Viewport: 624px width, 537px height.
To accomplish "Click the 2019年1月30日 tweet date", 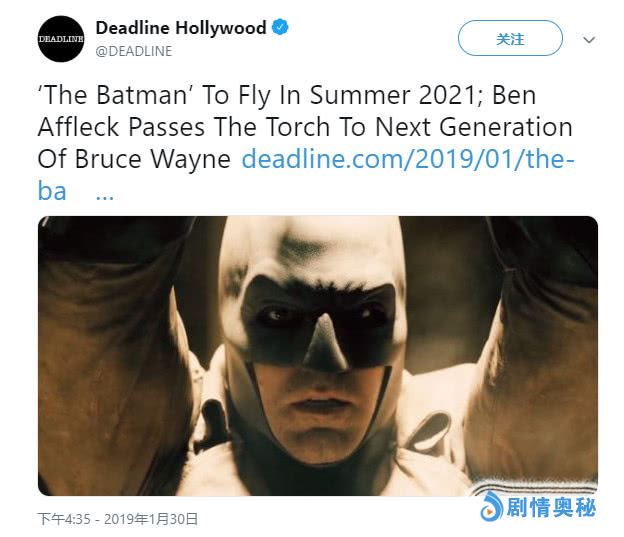I will (150, 519).
